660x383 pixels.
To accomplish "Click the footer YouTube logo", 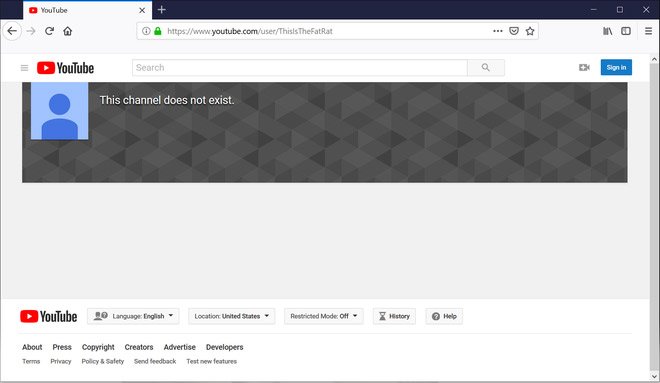I will [48, 316].
